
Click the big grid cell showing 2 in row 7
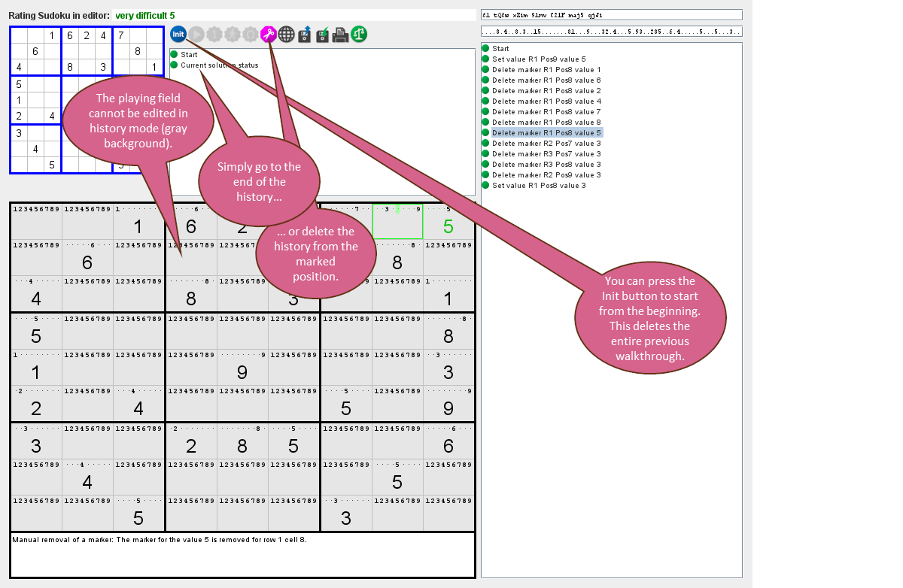[x=191, y=442]
